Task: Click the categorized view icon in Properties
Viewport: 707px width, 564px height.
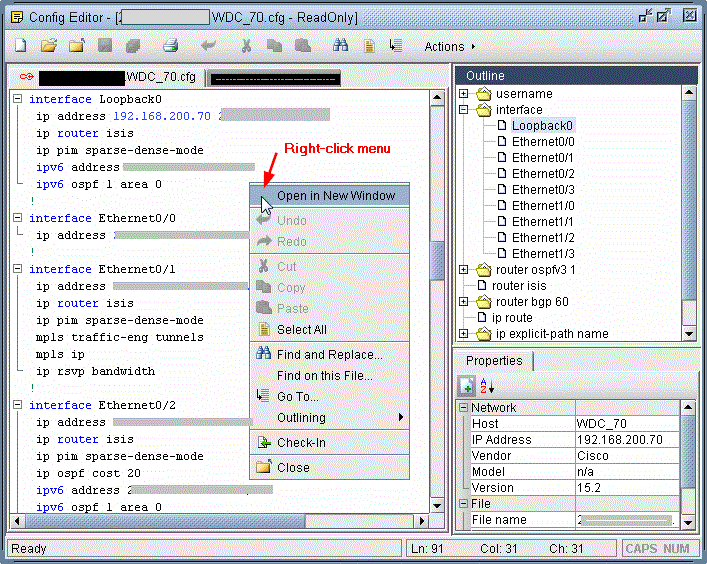Action: click(467, 386)
